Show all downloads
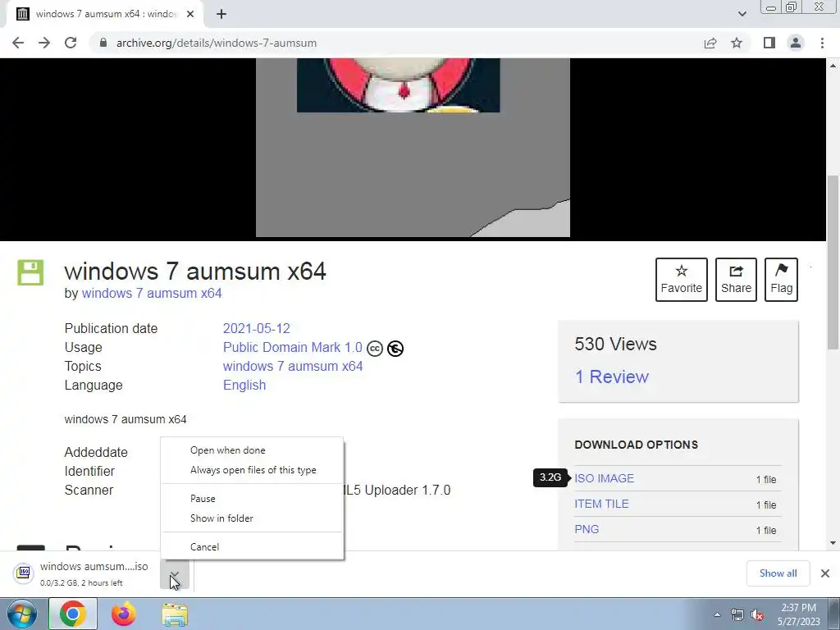Viewport: 840px width, 630px height. [778, 573]
